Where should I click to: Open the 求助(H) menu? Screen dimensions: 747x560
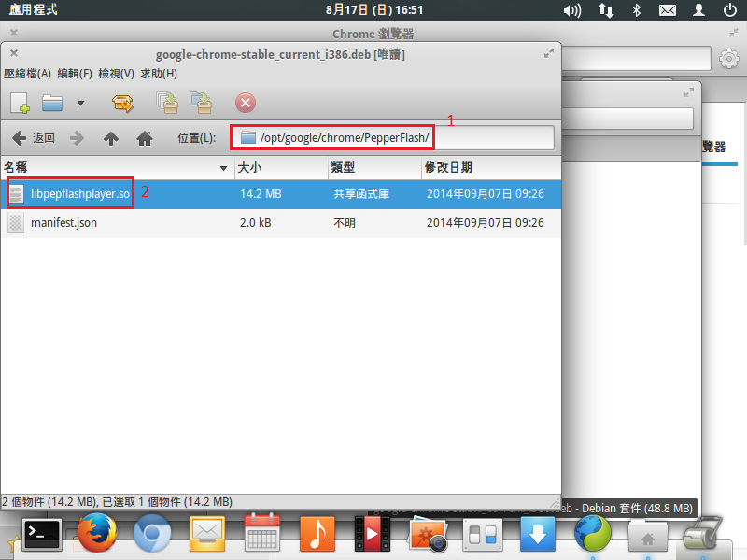tap(159, 74)
